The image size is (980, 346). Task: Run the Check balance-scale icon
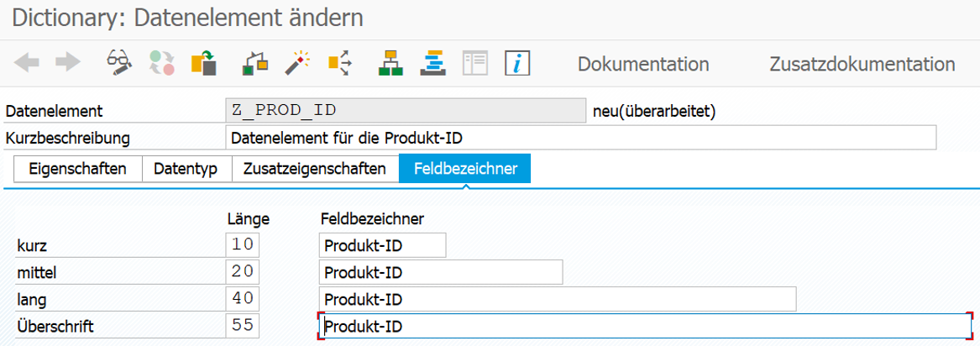(256, 63)
